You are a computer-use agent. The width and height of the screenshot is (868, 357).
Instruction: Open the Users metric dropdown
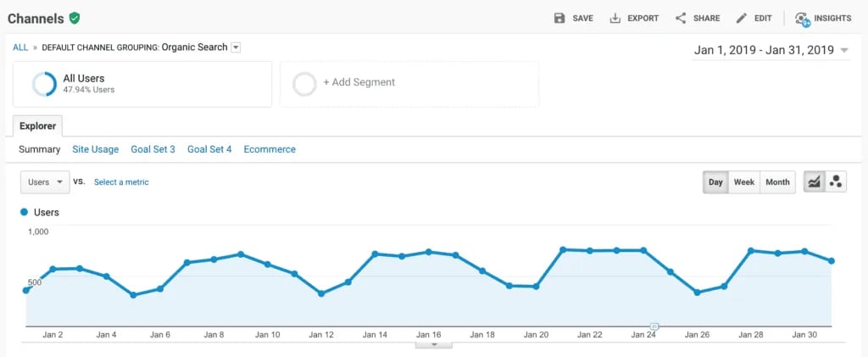[x=45, y=182]
